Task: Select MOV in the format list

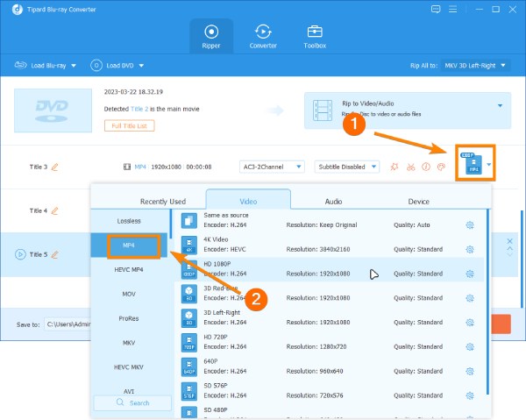Action: 129,294
